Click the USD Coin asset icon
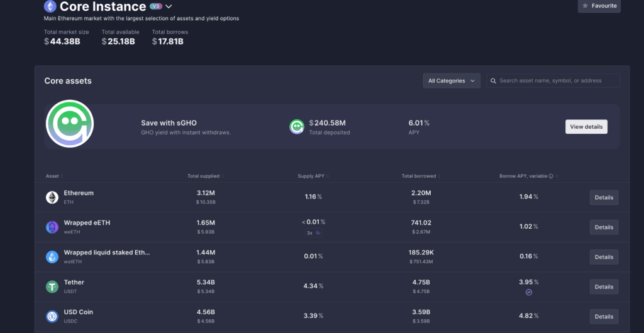This screenshot has height=333, width=644. point(52,316)
